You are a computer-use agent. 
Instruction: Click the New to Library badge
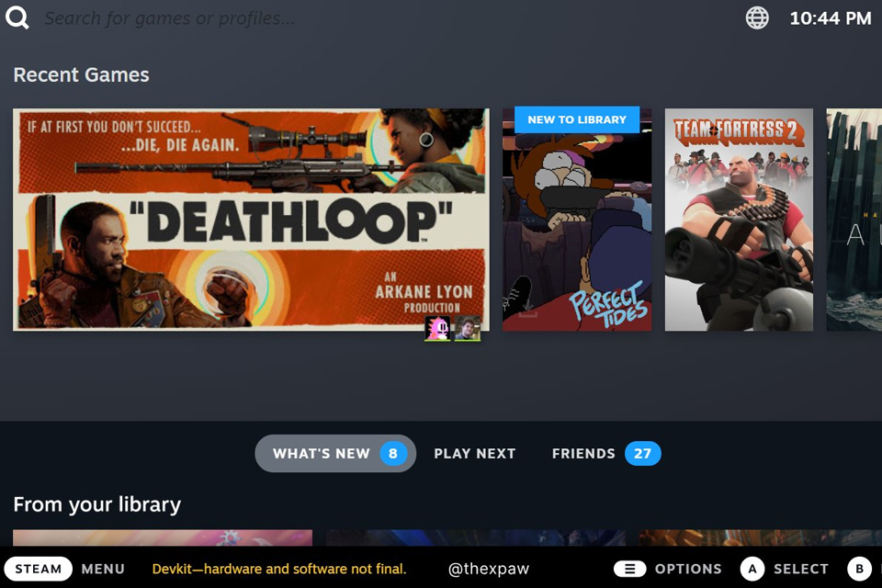click(577, 119)
